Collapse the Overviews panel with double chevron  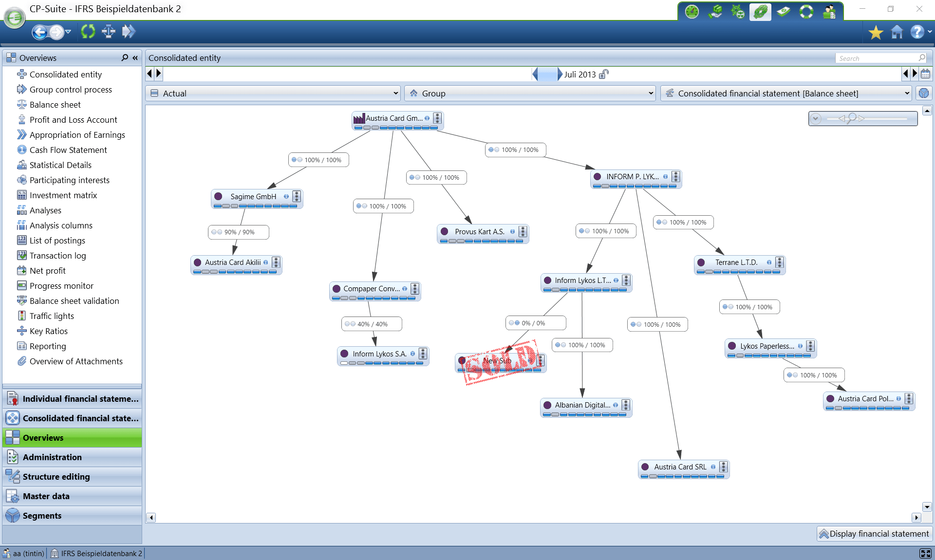[x=135, y=57]
